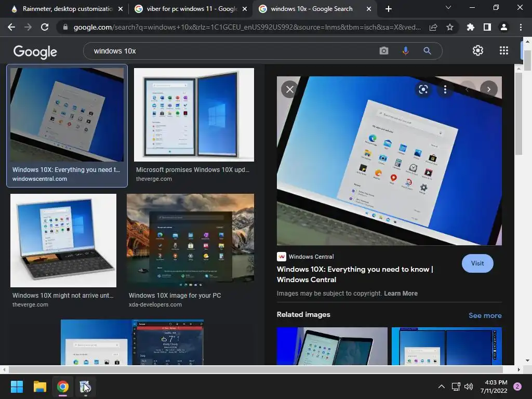Show next image in preview
Viewport: 532px width, 399px height.
[488, 89]
